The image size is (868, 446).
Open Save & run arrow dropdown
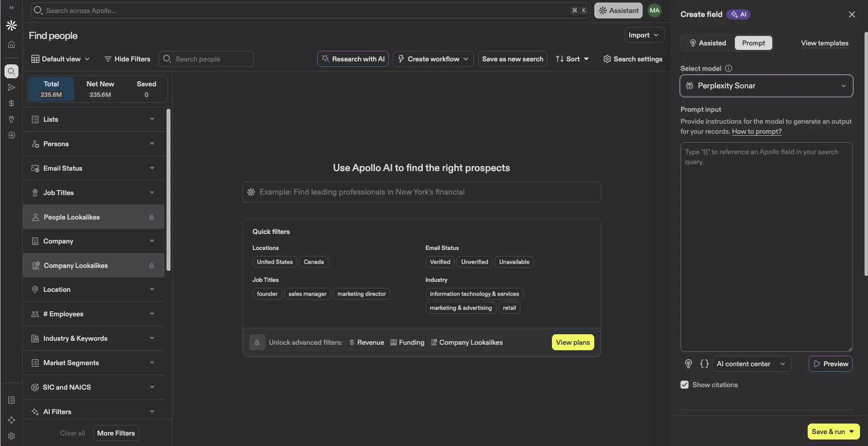[x=852, y=432]
